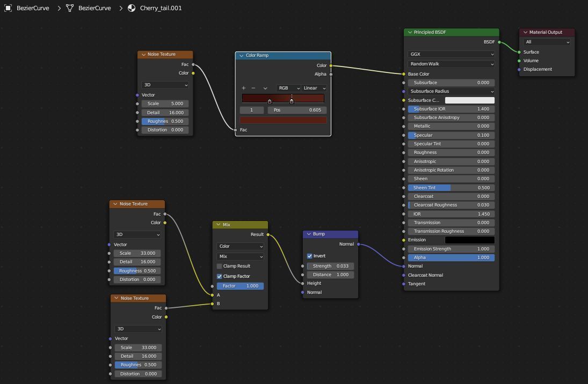Click Mix node Result output socket
This screenshot has height=384, width=588.
coord(268,234)
